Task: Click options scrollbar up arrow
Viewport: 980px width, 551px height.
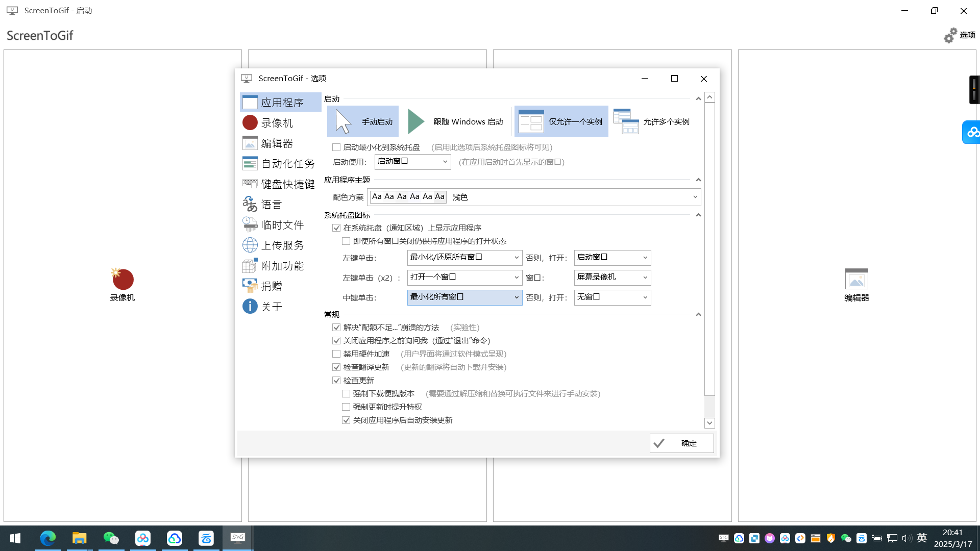Action: pyautogui.click(x=709, y=97)
